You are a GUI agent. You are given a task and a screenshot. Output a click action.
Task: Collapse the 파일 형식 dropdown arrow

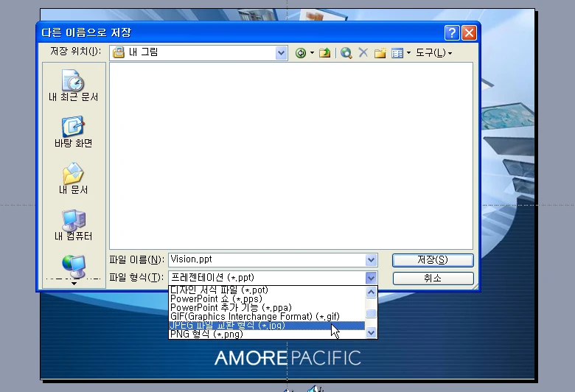[x=371, y=278]
